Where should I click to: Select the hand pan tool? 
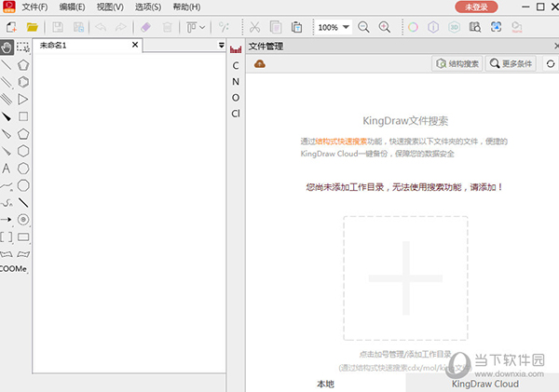pos(7,47)
